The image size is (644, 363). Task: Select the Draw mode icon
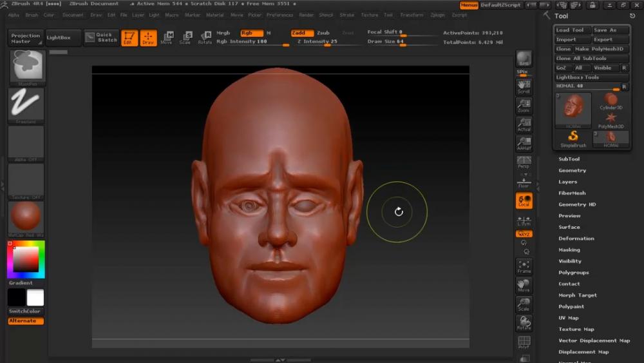coord(148,38)
